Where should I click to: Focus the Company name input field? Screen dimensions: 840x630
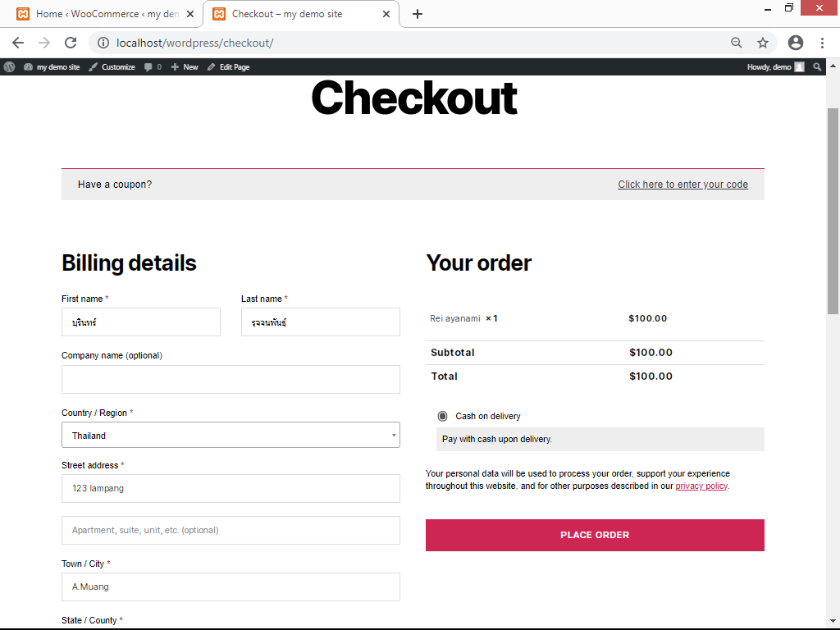click(x=231, y=379)
